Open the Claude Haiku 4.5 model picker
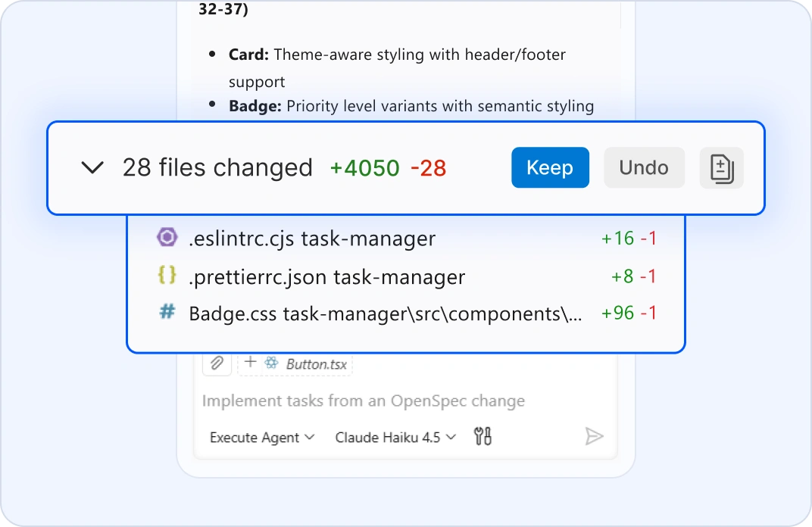Viewport: 812px width, 527px height. click(x=395, y=437)
